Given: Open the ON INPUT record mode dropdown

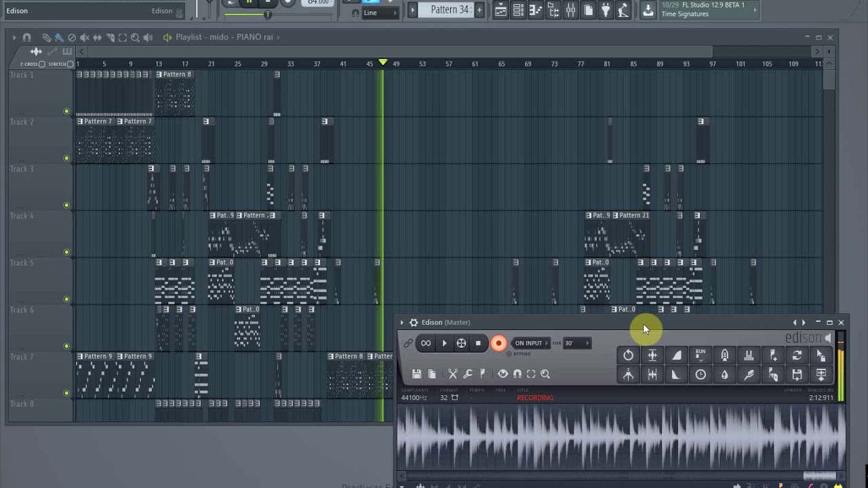Looking at the screenshot, I should (x=532, y=343).
